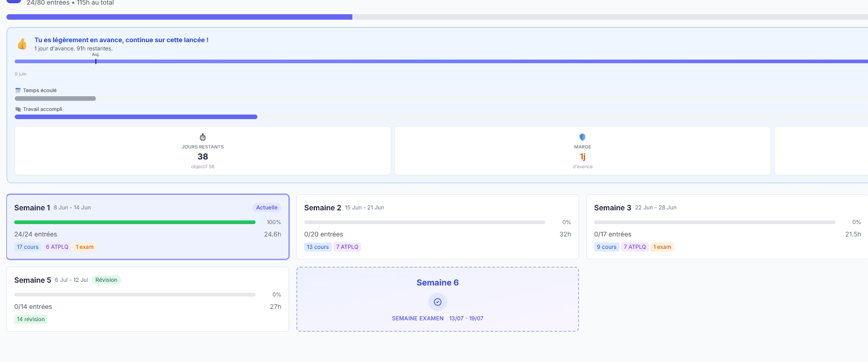Image resolution: width=868 pixels, height=362 pixels.
Task: Click the Semaine 2 empty progress bar
Action: click(x=425, y=222)
